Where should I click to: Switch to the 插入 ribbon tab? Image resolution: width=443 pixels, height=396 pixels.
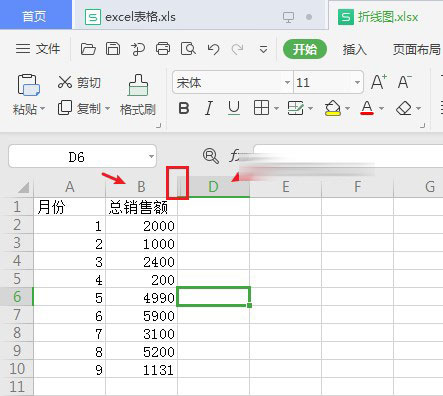355,49
